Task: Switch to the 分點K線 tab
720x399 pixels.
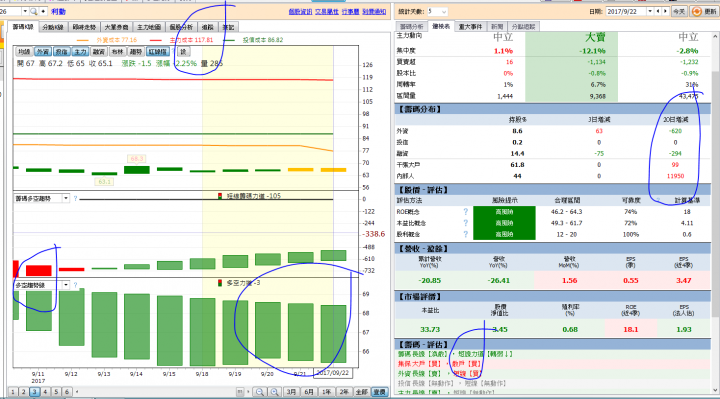Action: (x=53, y=28)
